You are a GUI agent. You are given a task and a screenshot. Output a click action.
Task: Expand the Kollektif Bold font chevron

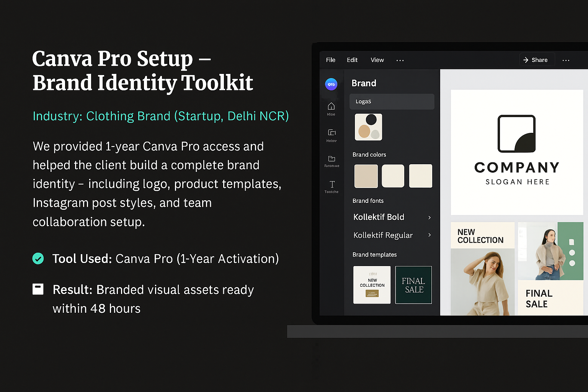point(430,217)
